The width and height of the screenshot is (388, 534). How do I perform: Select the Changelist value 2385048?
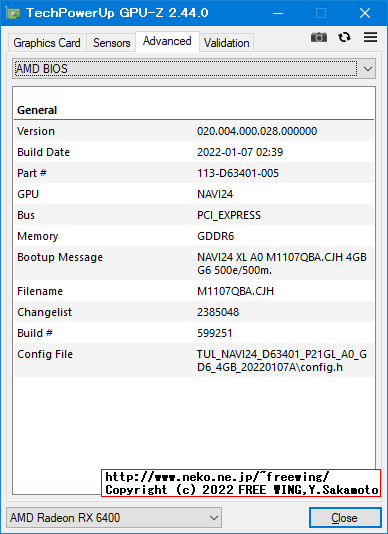(x=218, y=312)
